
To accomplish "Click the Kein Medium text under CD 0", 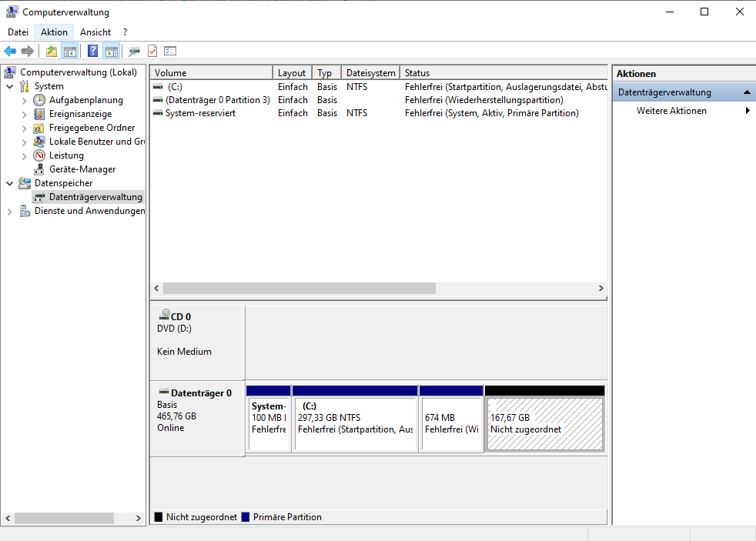I will tap(184, 352).
